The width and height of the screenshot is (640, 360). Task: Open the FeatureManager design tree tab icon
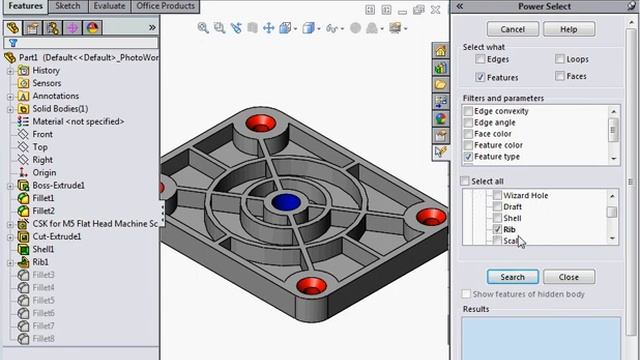[13, 28]
